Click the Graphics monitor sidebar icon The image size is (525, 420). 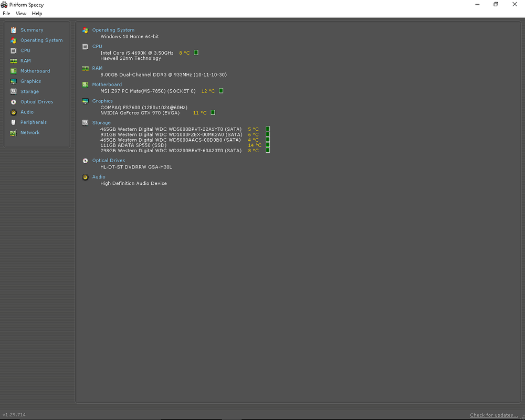point(14,81)
